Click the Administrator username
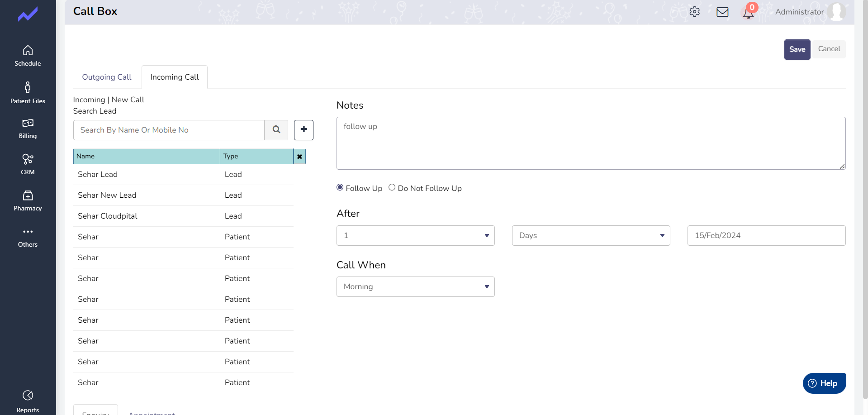Viewport: 868px width, 415px height. pyautogui.click(x=799, y=12)
